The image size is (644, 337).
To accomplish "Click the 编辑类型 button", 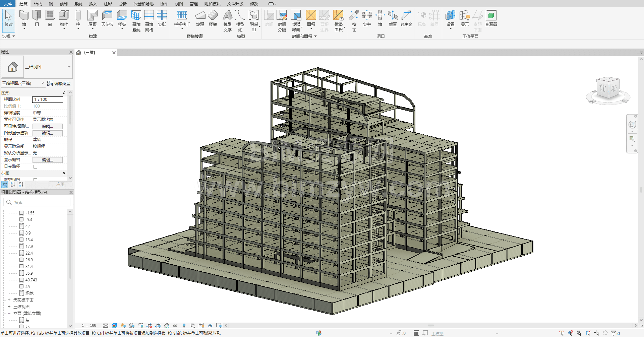I will [59, 83].
